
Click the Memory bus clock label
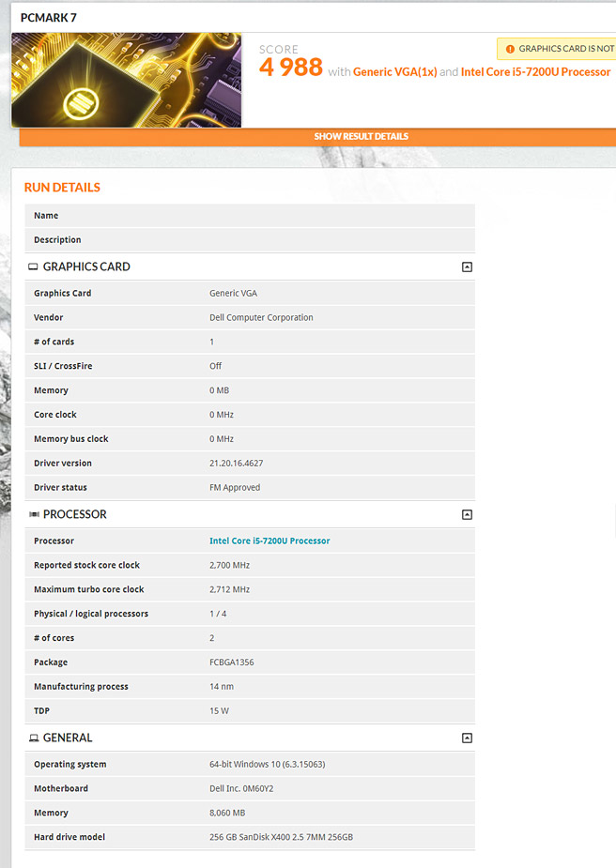[x=71, y=439]
